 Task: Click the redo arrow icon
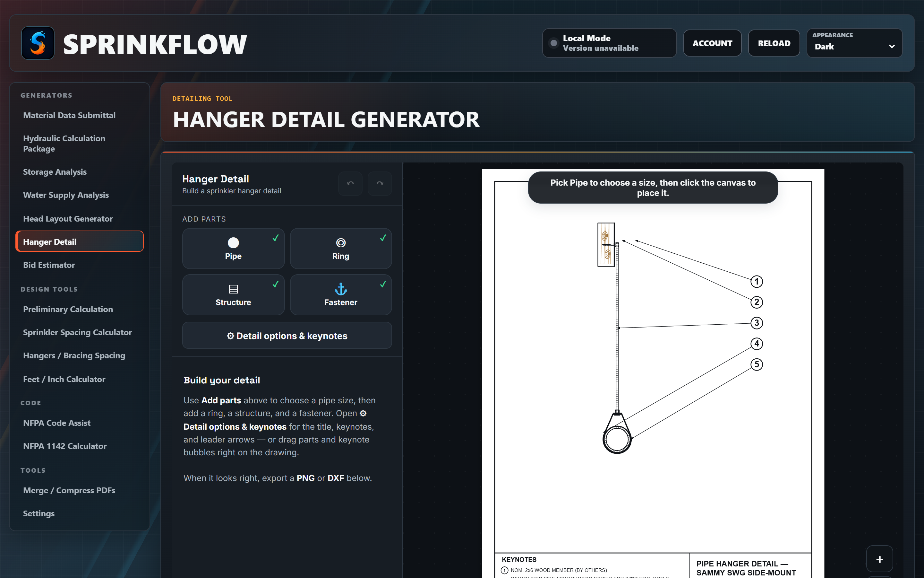click(x=380, y=183)
